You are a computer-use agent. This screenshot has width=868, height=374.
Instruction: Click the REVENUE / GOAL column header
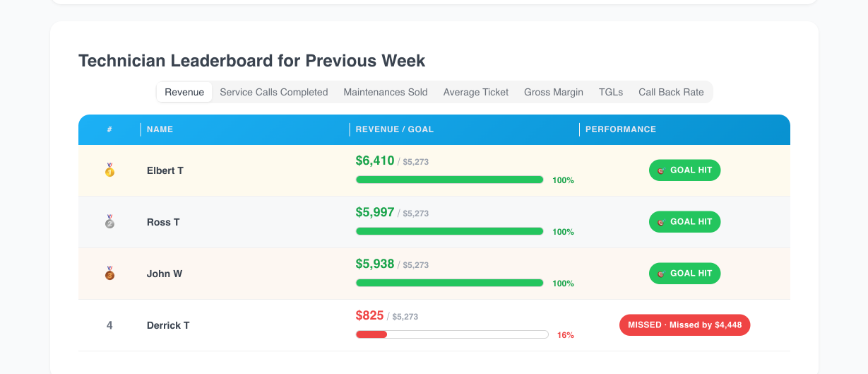pos(395,129)
